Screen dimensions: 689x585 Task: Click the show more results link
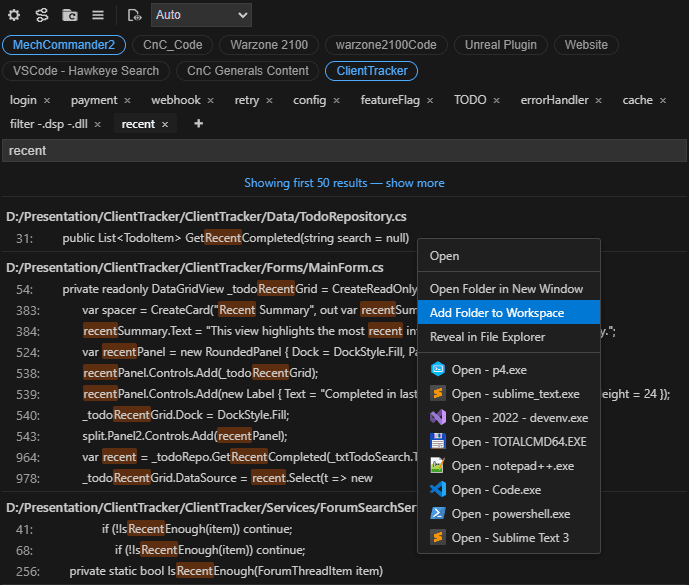point(415,183)
